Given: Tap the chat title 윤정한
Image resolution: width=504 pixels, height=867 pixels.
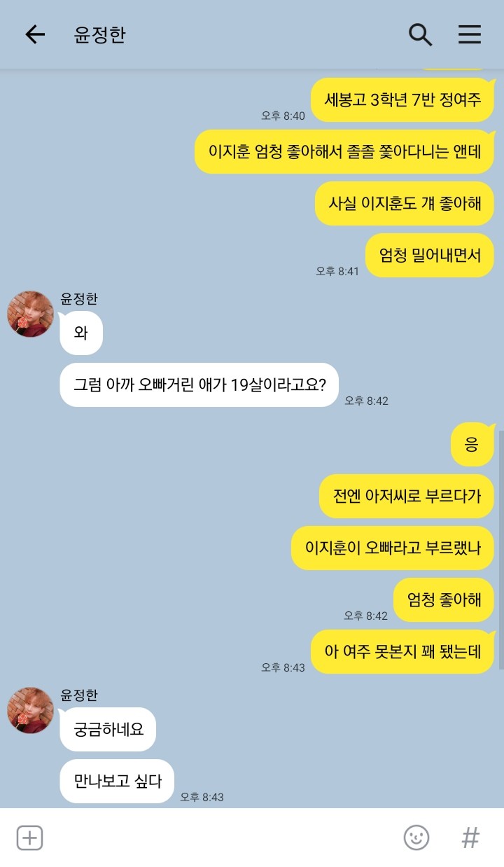Looking at the screenshot, I should click(x=99, y=35).
